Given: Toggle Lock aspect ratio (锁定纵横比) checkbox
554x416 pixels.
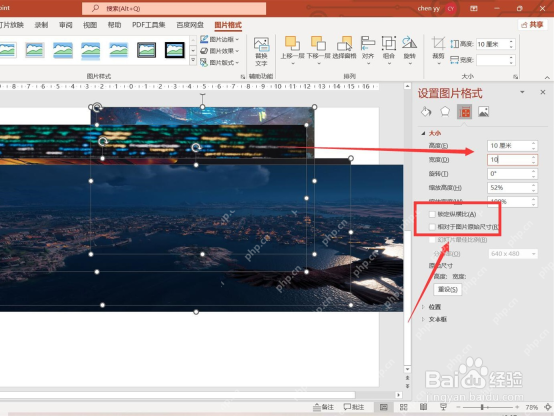Looking at the screenshot, I should click(x=432, y=214).
